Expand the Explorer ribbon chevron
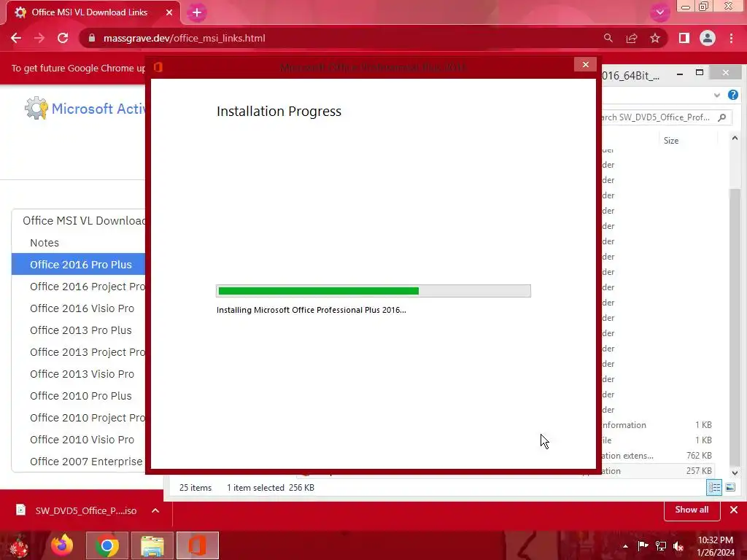This screenshot has height=560, width=747. click(716, 96)
